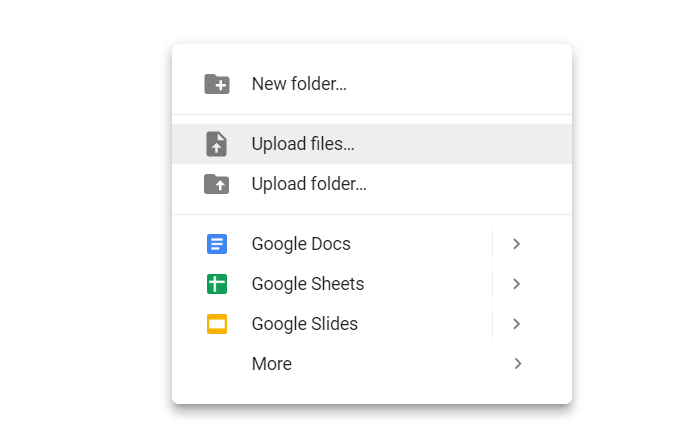The image size is (677, 432).
Task: Click the separator line above Google Docs
Action: 372,214
